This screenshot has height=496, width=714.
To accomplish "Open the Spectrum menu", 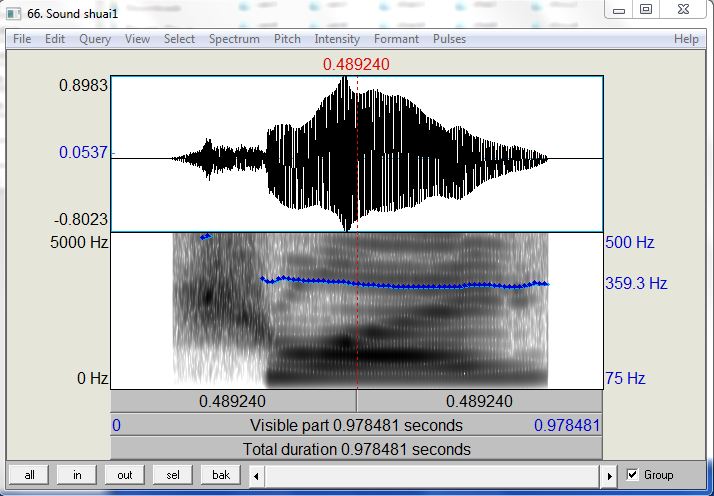I will 234,39.
